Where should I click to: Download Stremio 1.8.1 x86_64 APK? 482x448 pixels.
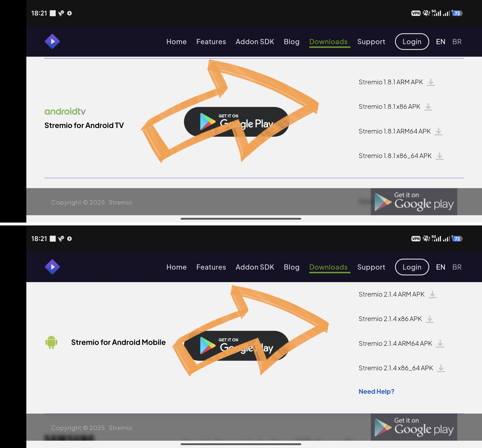[x=401, y=156]
